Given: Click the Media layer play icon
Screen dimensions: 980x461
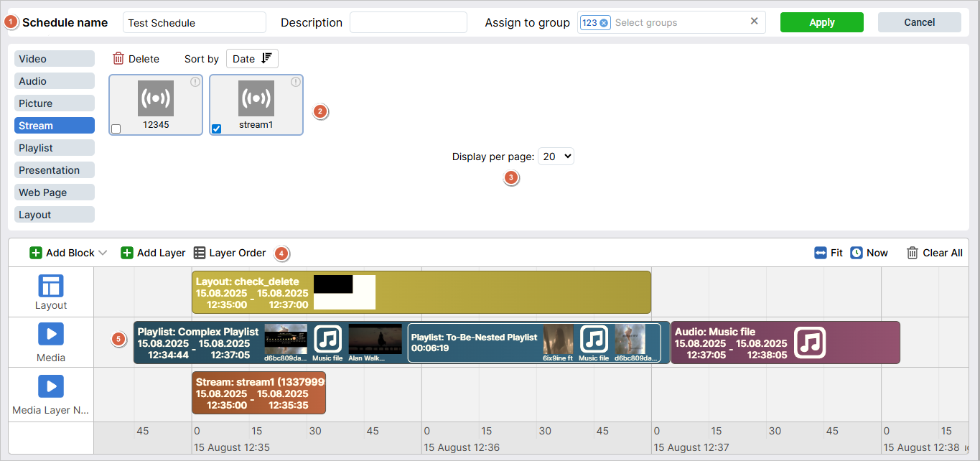Looking at the screenshot, I should coord(51,334).
